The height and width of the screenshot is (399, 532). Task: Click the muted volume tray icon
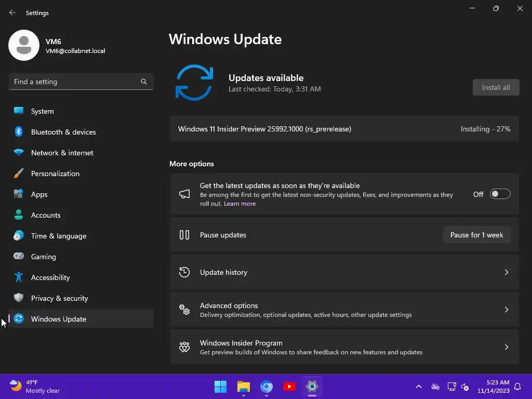click(465, 387)
